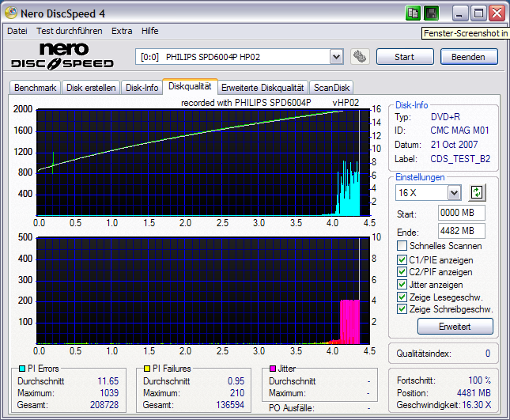This screenshot has width=510, height=420.
Task: Minimize the Nero DiscSpeed window
Action: 460,13
